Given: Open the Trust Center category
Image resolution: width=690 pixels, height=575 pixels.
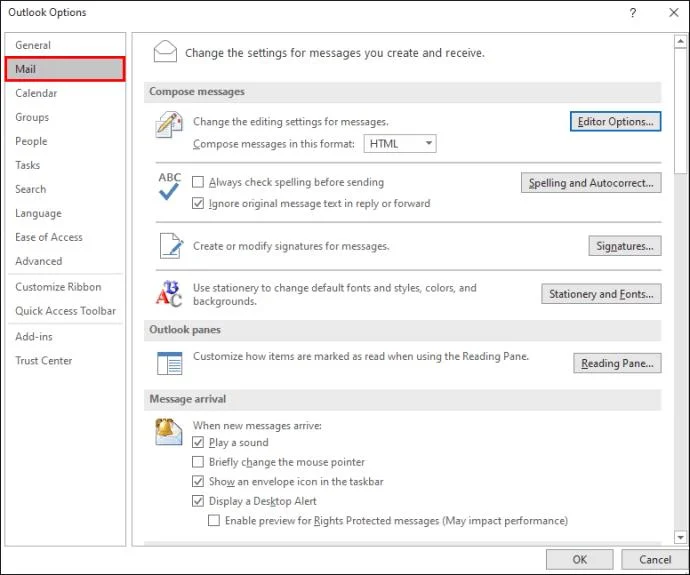Looking at the screenshot, I should (x=65, y=360).
